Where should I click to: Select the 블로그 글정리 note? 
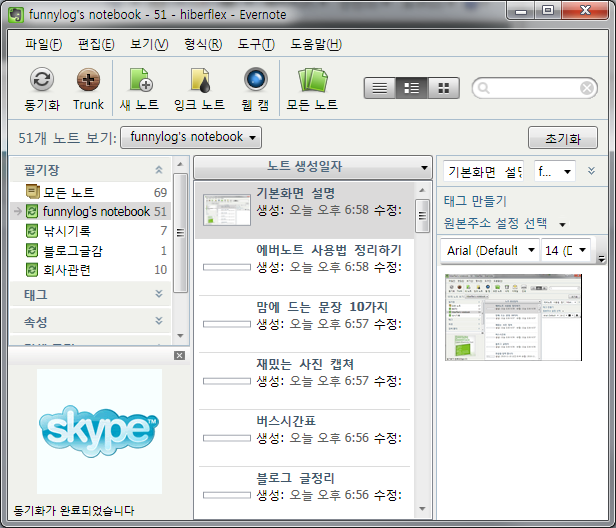pyautogui.click(x=304, y=495)
